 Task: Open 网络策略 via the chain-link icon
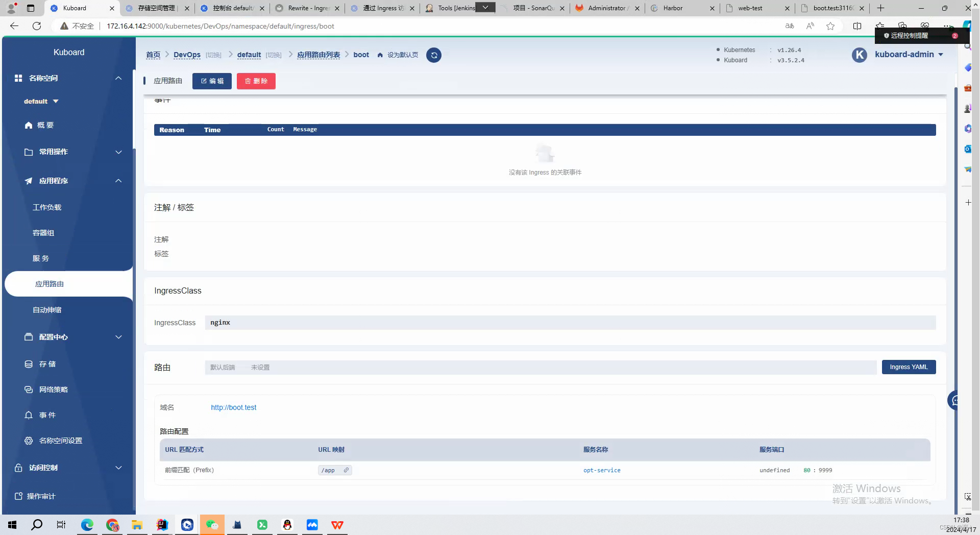click(x=29, y=389)
